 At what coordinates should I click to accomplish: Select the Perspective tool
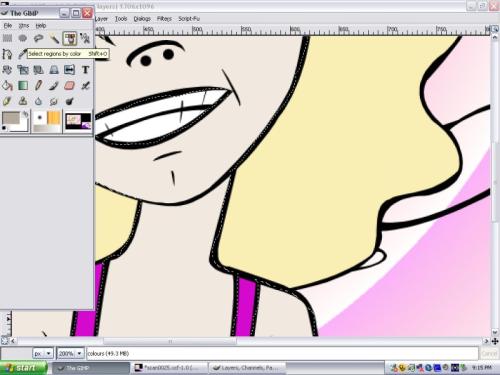coord(54,70)
